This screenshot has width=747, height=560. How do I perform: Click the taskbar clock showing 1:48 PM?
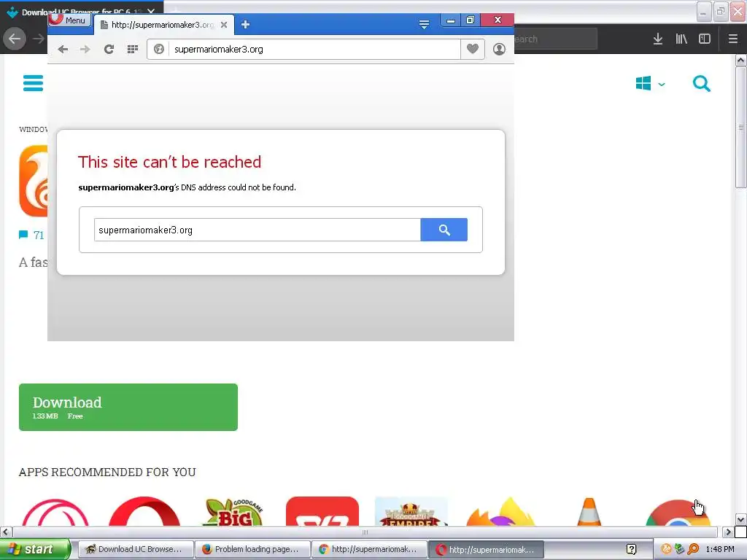pos(720,549)
